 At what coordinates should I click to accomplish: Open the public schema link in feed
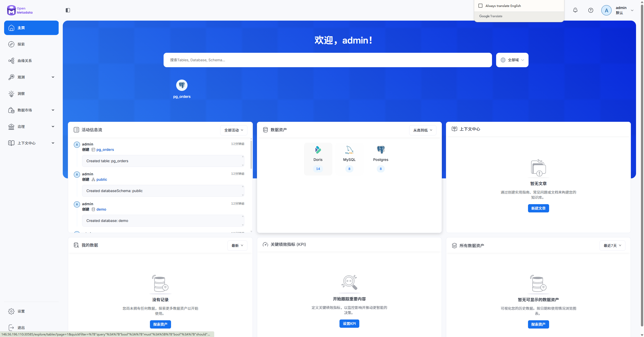[x=102, y=179]
